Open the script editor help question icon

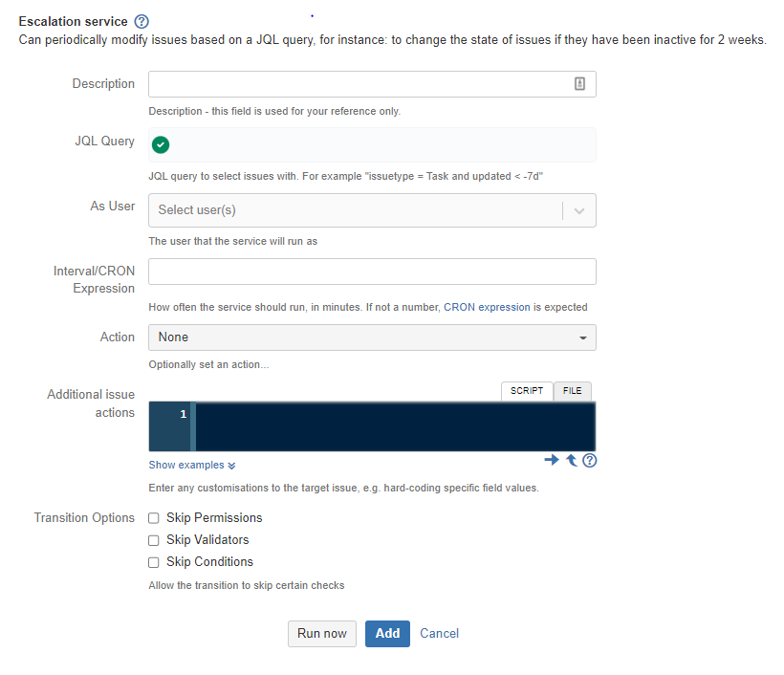[590, 460]
